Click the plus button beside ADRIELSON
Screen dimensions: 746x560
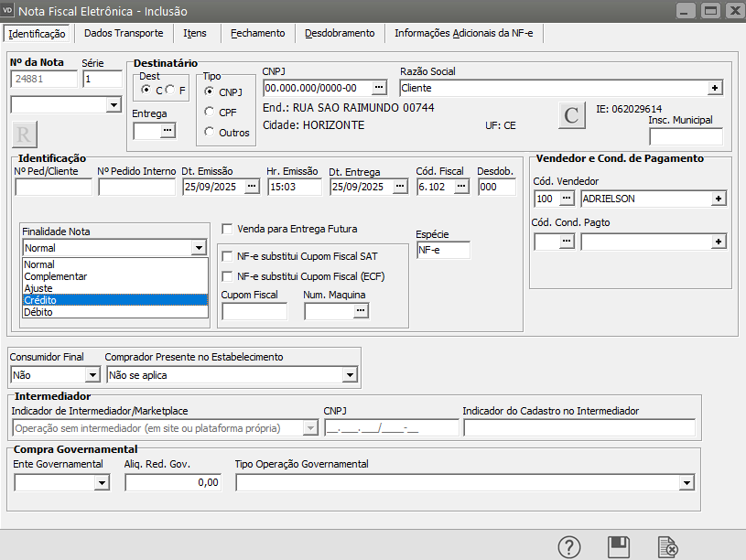click(x=719, y=199)
